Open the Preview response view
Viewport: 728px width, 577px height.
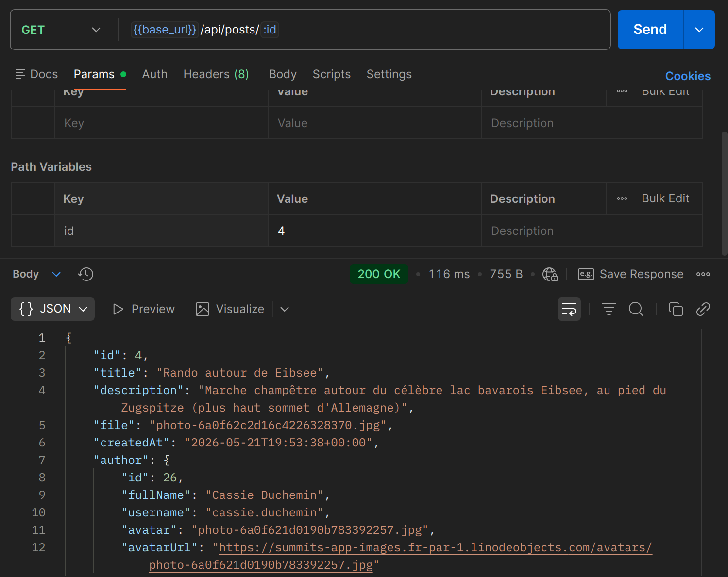click(x=143, y=309)
